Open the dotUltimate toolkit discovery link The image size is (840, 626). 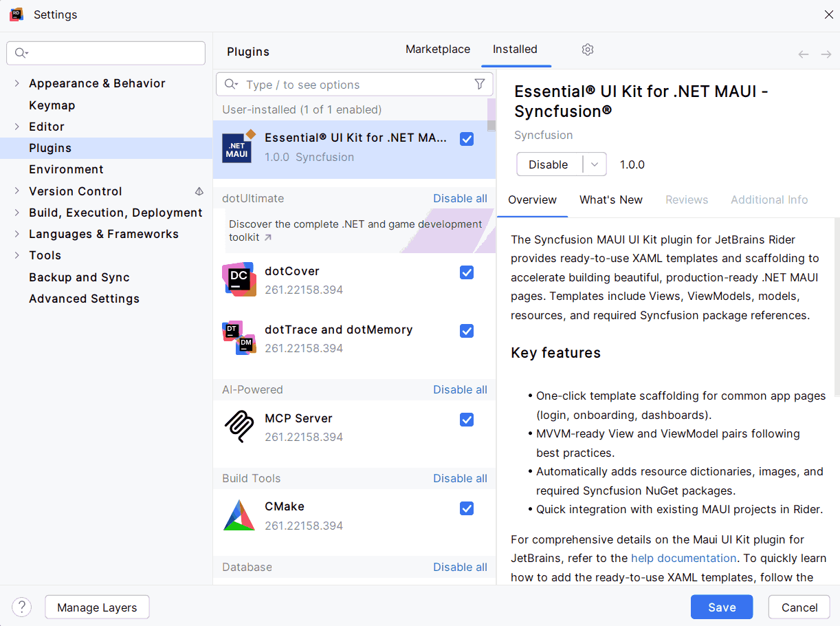[355, 230]
